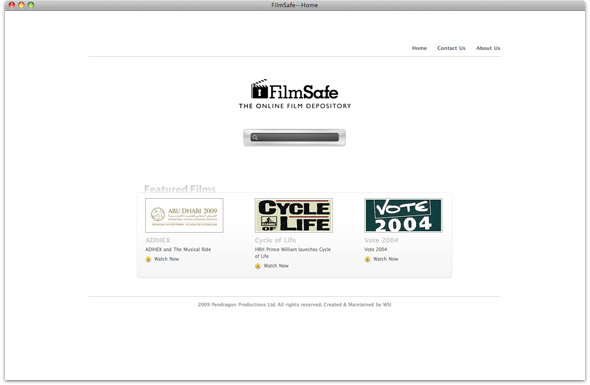Click the FilmSafe clapperboard logo icon
The image size is (590, 385).
click(259, 89)
